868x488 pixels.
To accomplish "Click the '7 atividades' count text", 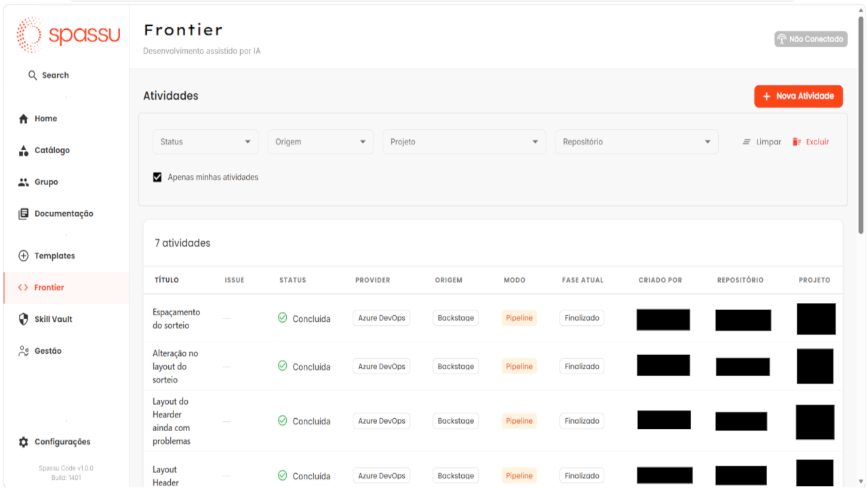I will 182,243.
